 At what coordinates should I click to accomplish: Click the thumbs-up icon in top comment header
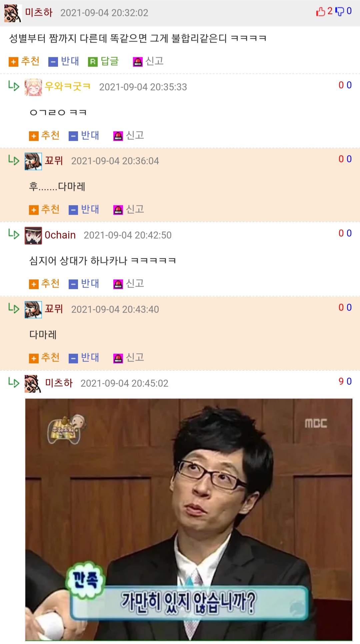pos(320,12)
